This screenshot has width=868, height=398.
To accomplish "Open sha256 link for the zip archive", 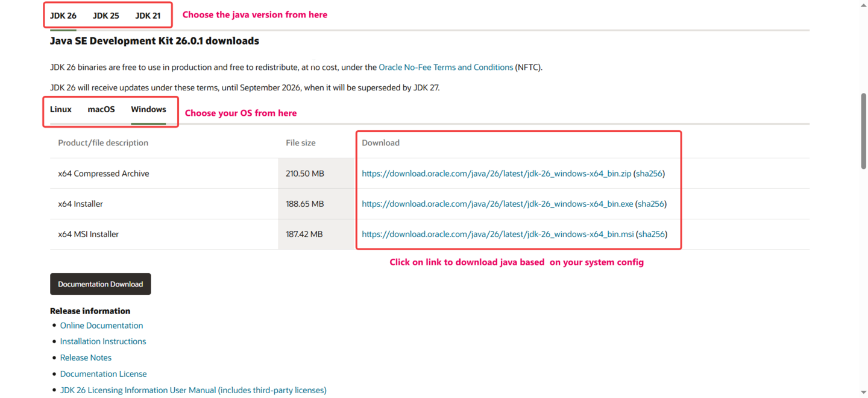I will pos(649,174).
